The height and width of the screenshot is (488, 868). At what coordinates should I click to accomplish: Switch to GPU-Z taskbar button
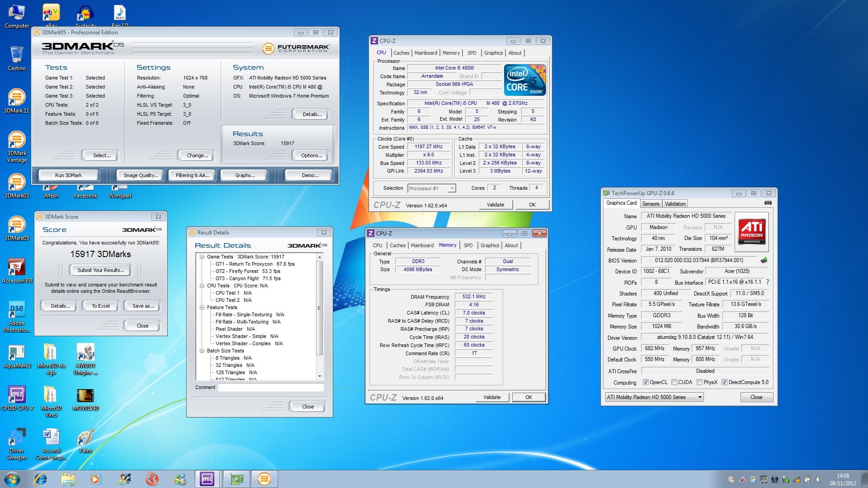coord(236,479)
